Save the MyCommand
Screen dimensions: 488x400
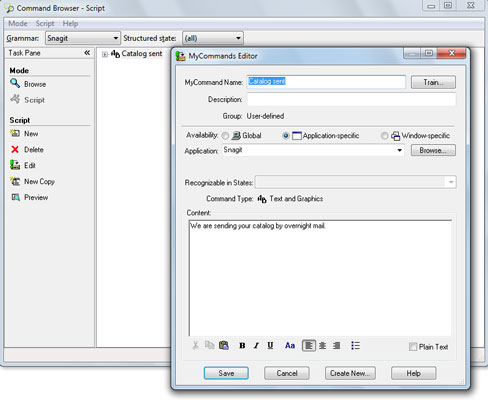pyautogui.click(x=226, y=373)
